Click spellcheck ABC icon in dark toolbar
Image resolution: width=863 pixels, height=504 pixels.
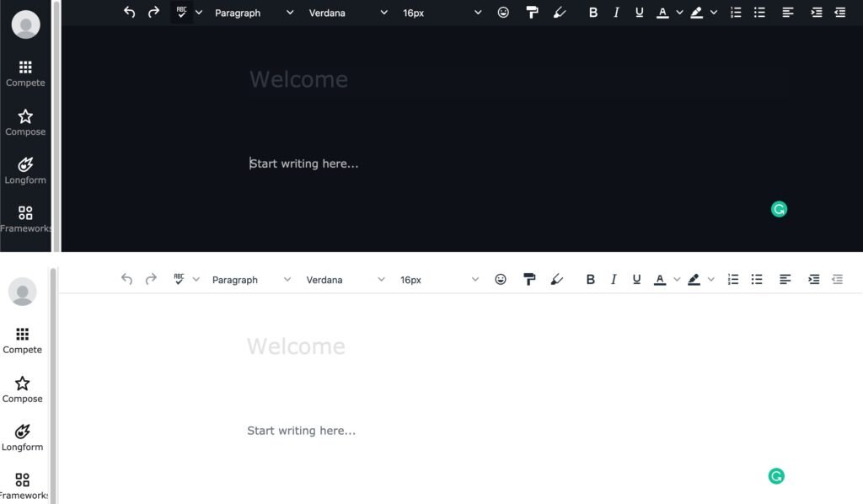point(181,12)
